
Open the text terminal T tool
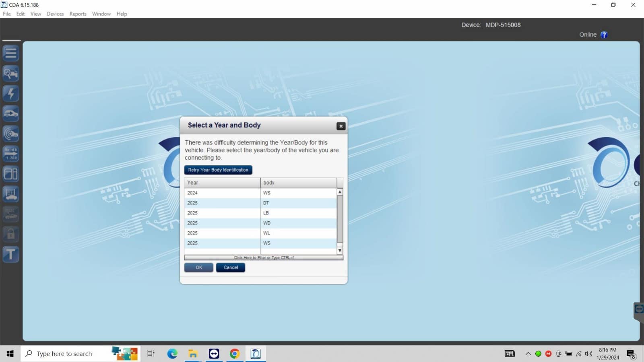[x=11, y=254]
